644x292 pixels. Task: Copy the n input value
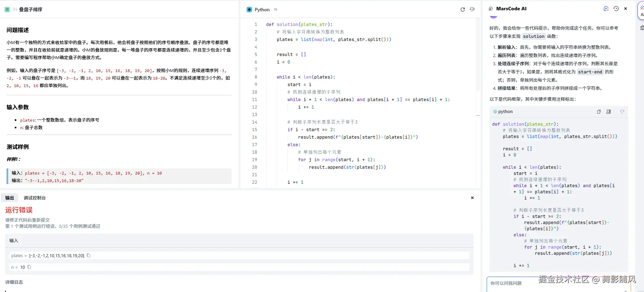(x=29, y=267)
